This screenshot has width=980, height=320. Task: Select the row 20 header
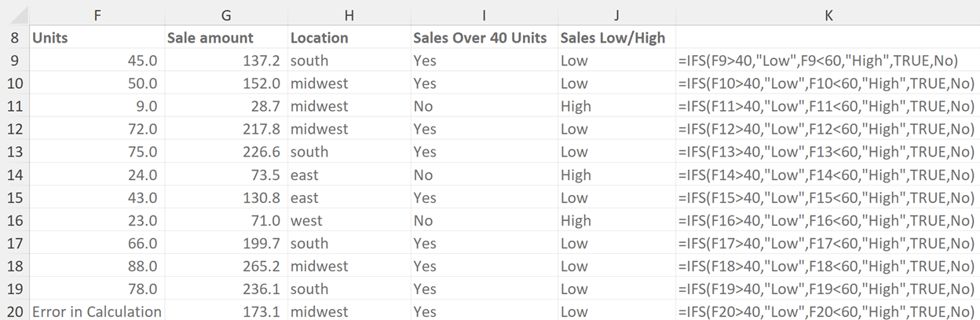pos(15,311)
